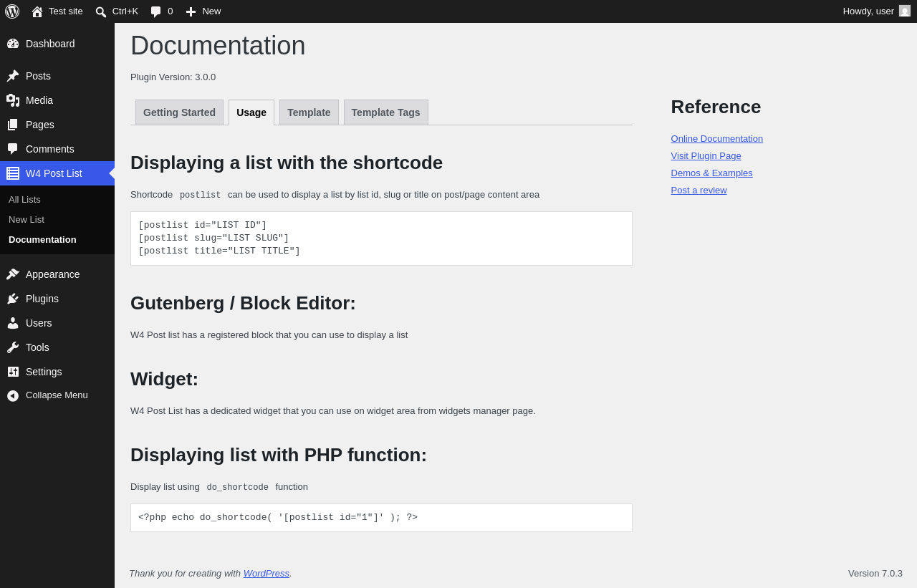Click the Howdy, user account text
The width and height of the screenshot is (917, 588).
(868, 11)
